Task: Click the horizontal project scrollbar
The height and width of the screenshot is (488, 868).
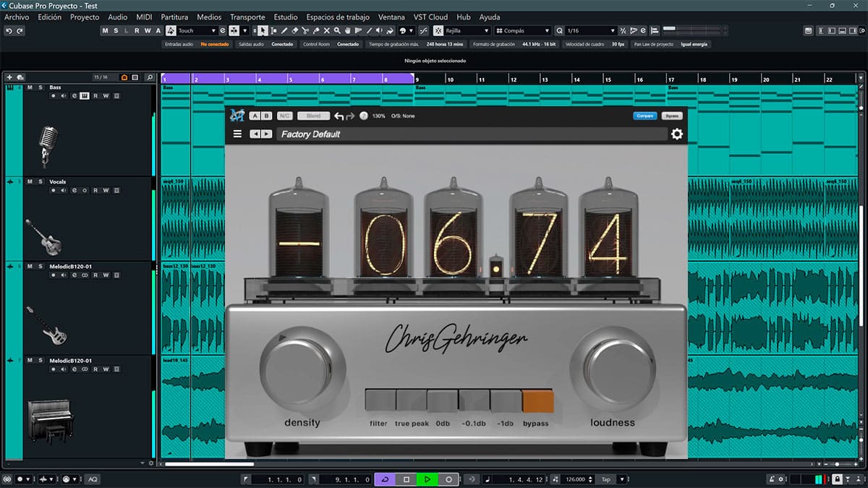Action: tap(210, 464)
